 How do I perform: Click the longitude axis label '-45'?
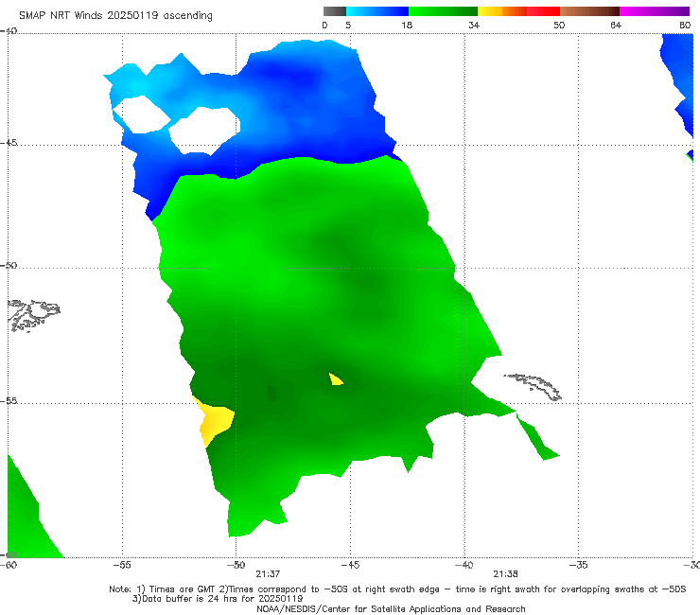point(350,565)
